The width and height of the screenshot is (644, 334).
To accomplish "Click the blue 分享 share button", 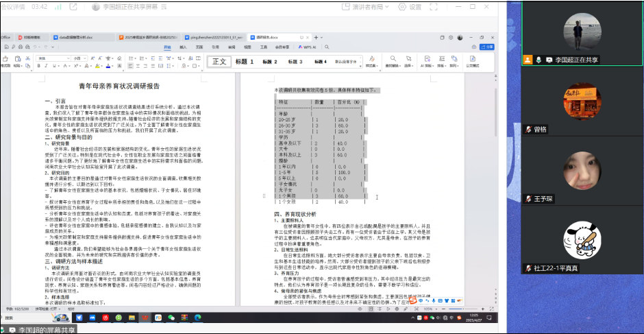I will point(488,47).
